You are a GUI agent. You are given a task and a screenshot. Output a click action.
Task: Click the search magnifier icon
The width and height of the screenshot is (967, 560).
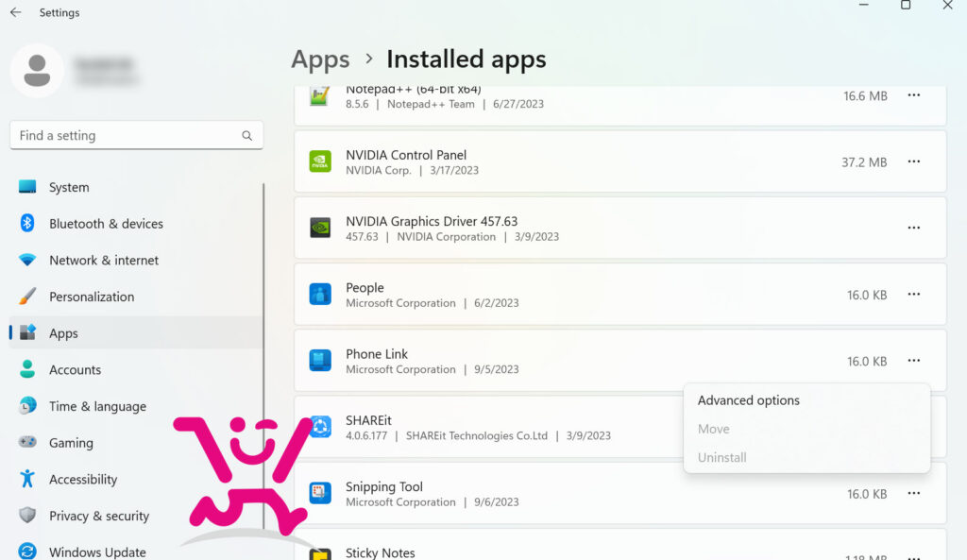(x=246, y=136)
